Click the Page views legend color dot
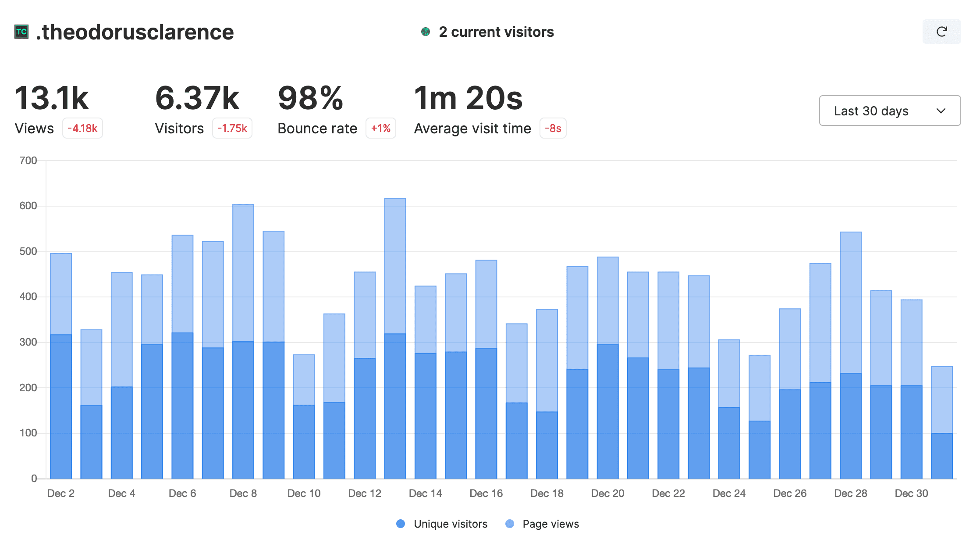 click(510, 524)
